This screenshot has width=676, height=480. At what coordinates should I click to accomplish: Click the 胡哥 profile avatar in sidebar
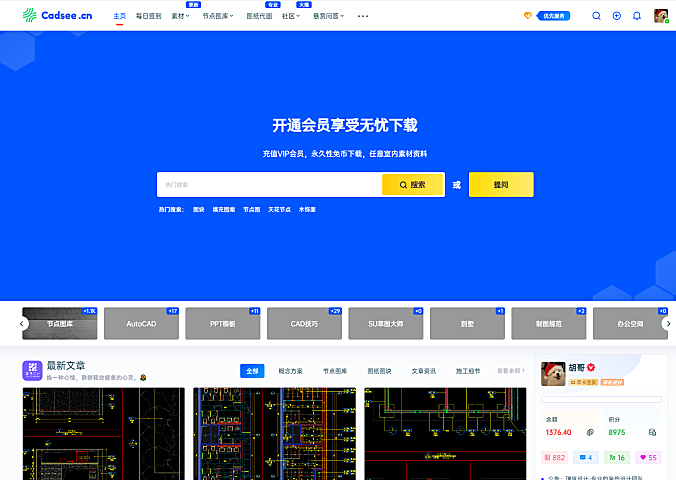click(x=553, y=374)
